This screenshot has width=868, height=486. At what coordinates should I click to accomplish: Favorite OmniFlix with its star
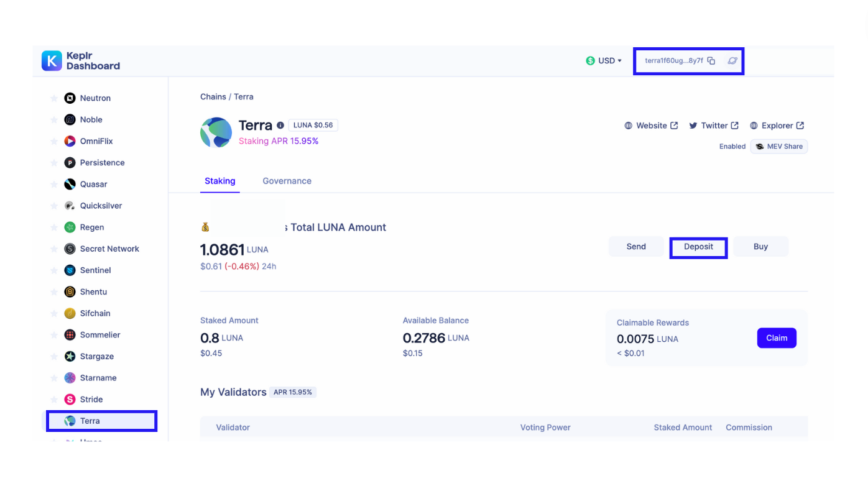(54, 141)
